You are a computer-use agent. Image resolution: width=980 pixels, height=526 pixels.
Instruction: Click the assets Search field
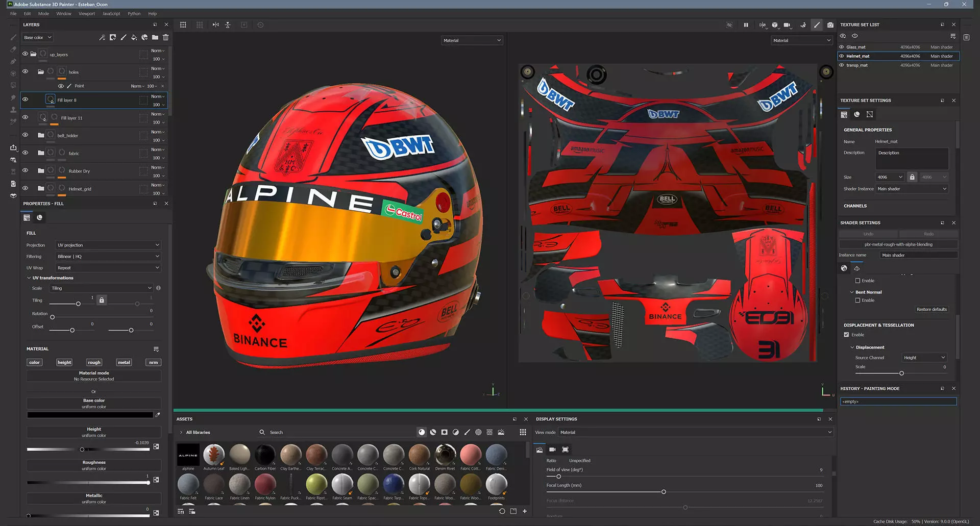coord(337,432)
